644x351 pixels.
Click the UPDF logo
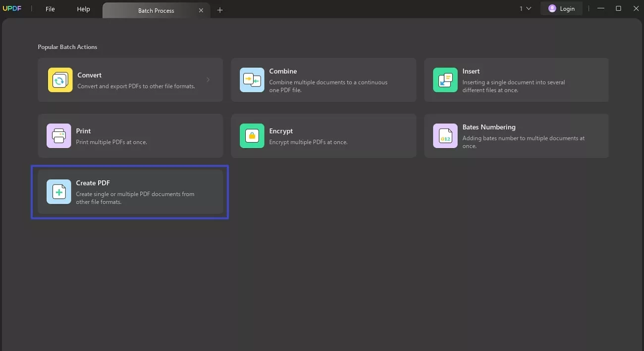tap(12, 9)
